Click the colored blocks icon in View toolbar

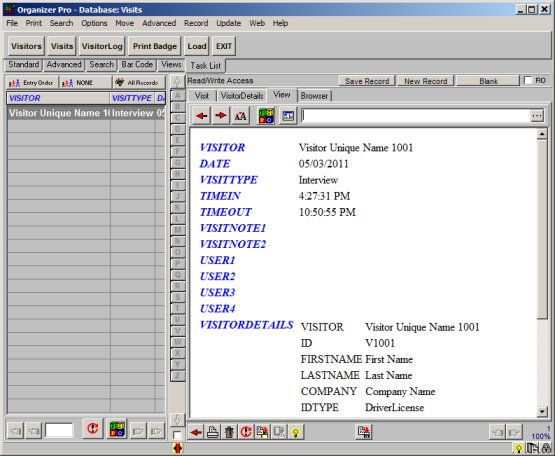[267, 116]
